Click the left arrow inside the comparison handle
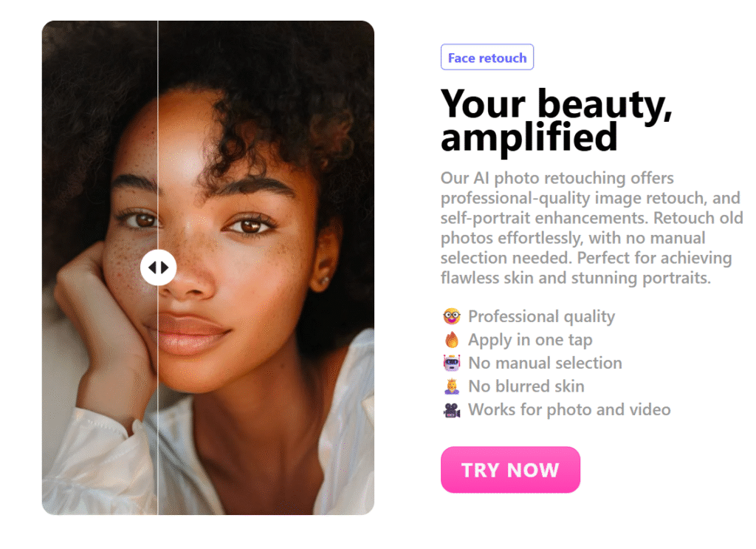This screenshot has width=756, height=549. pyautogui.click(x=153, y=267)
